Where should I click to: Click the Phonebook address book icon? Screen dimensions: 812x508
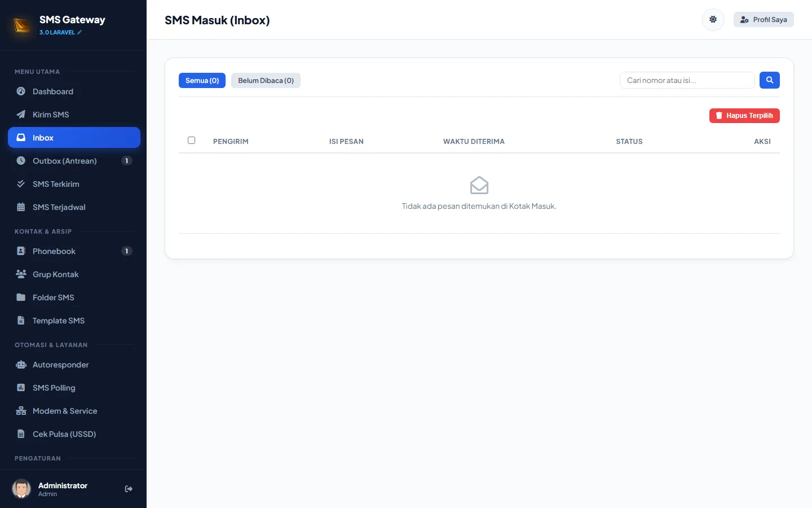(x=21, y=251)
